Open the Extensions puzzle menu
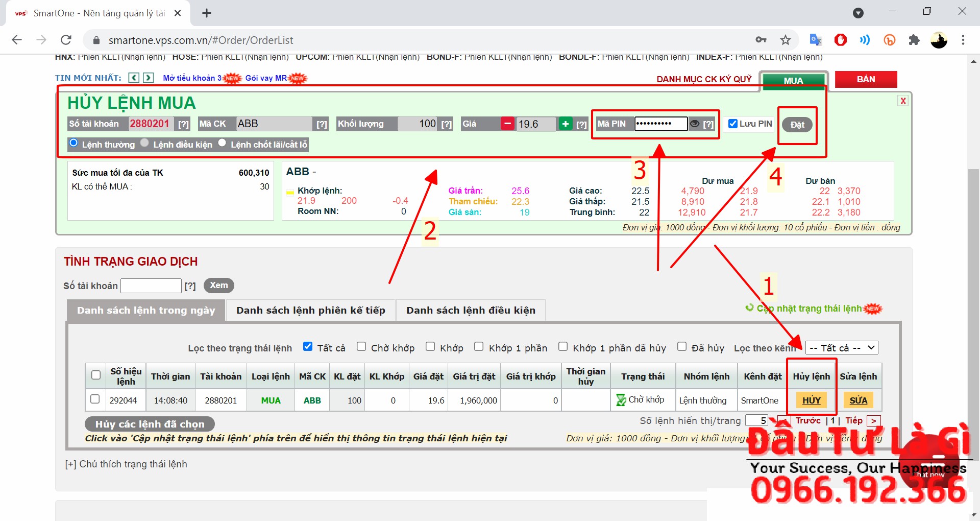Image resolution: width=980 pixels, height=521 pixels. coord(914,40)
